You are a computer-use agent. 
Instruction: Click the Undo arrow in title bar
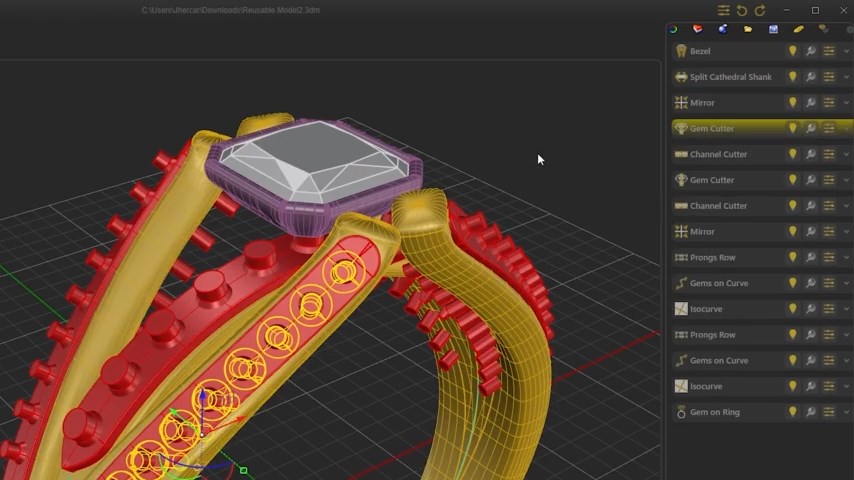point(742,10)
